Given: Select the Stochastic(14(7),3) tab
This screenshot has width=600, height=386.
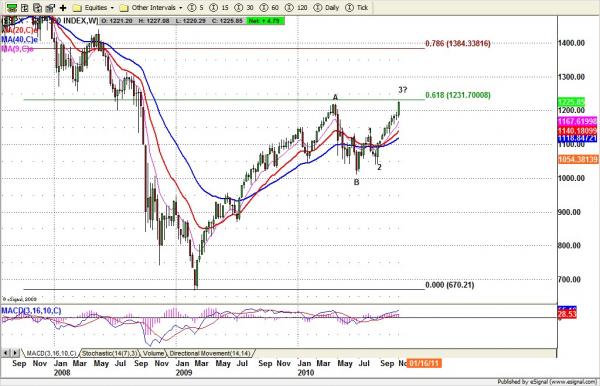Looking at the screenshot, I should pos(110,353).
